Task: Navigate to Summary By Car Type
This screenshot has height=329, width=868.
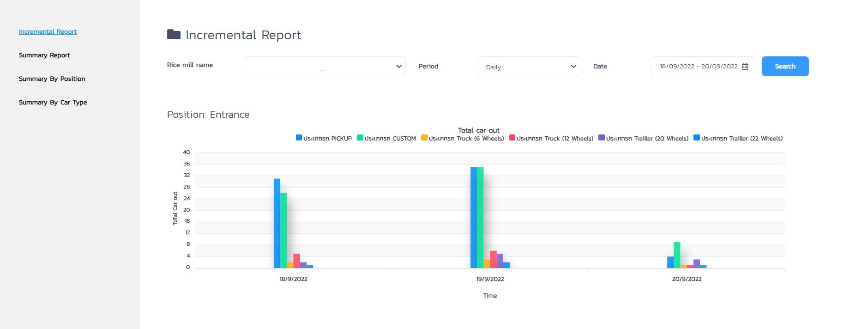Action: coord(53,103)
